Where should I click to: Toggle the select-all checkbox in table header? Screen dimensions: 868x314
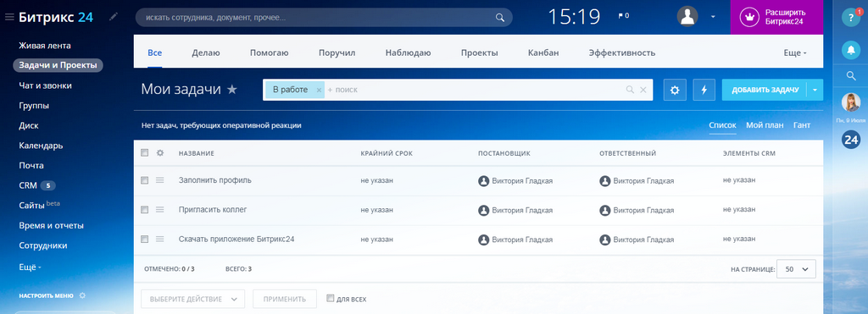pyautogui.click(x=144, y=153)
